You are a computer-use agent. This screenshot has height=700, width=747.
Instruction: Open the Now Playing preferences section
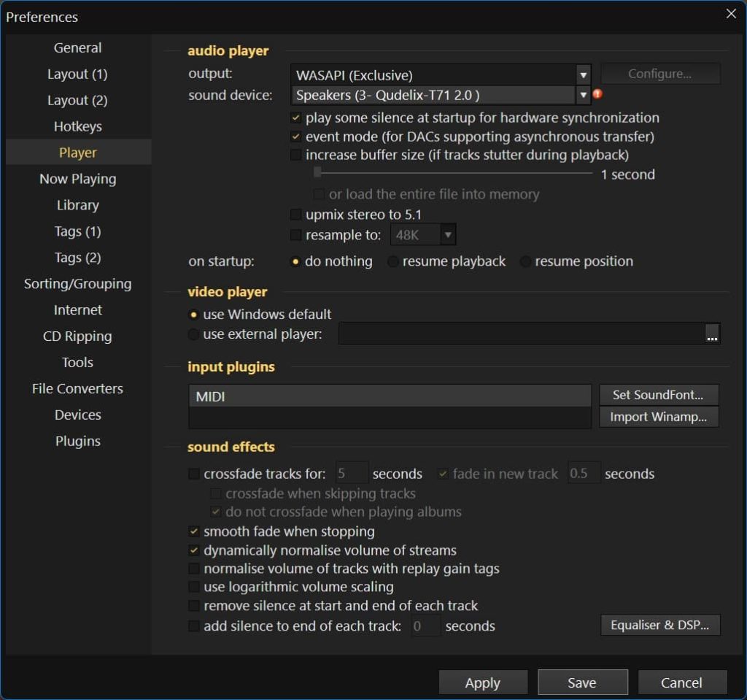(x=77, y=179)
